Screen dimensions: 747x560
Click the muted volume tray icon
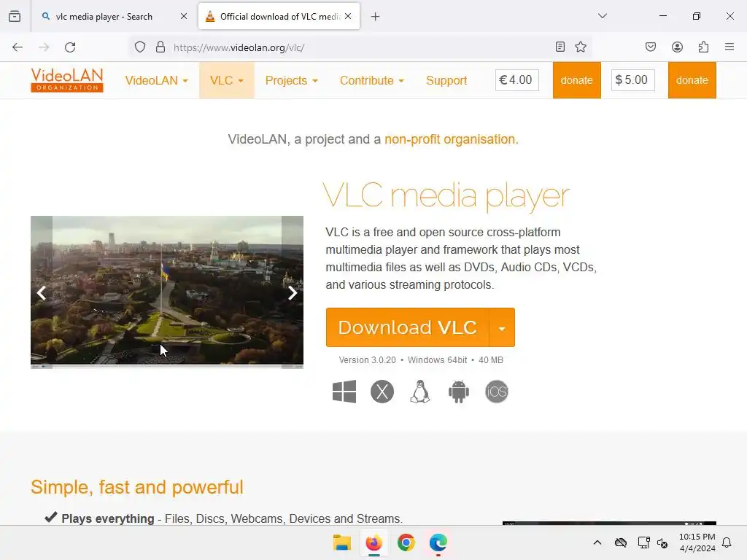pos(662,542)
